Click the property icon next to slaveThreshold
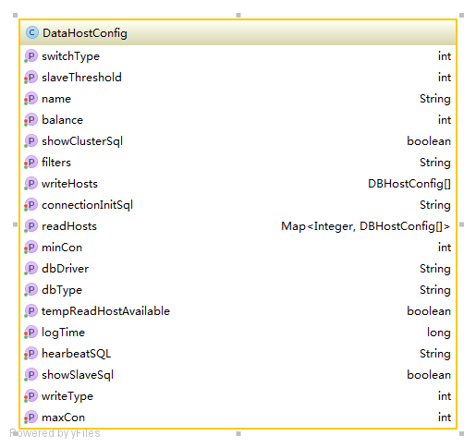476x448 pixels. 31,78
